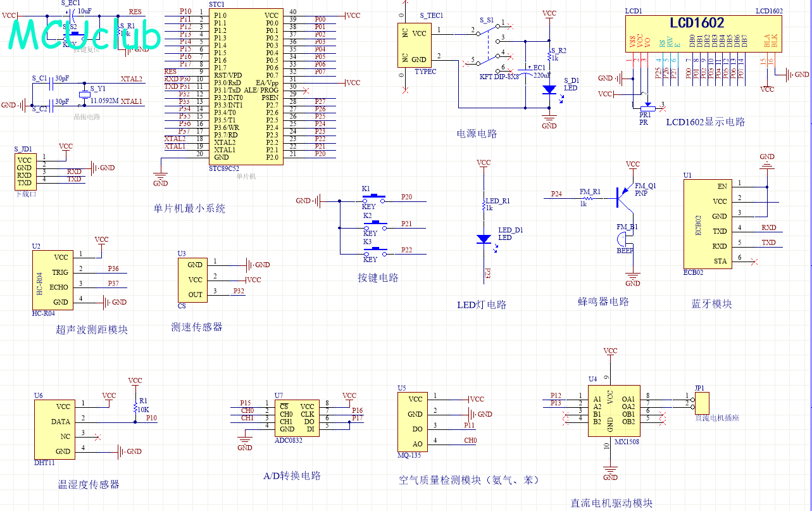812x511 pixels.
Task: Click the S_D1 LED in power circuit
Action: click(x=549, y=90)
